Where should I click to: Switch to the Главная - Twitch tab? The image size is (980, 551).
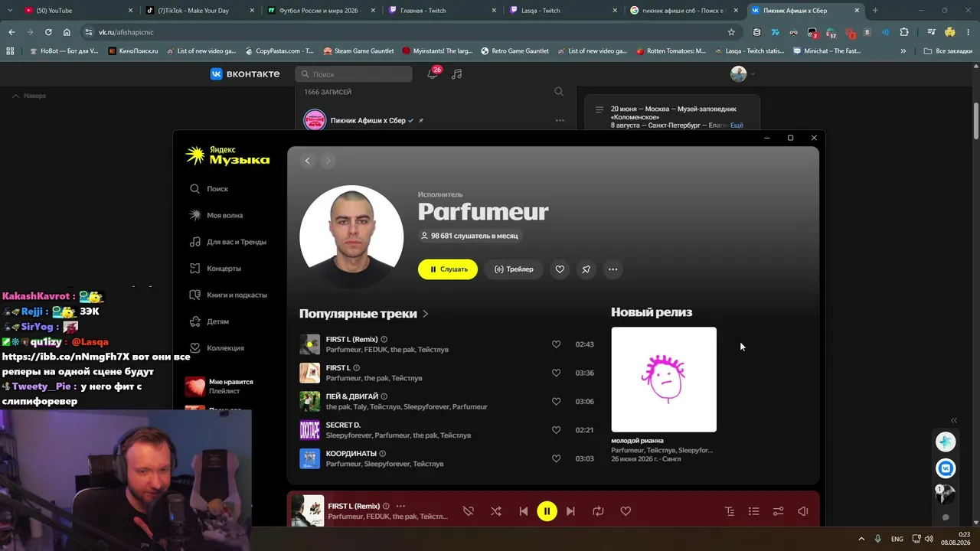(x=442, y=11)
